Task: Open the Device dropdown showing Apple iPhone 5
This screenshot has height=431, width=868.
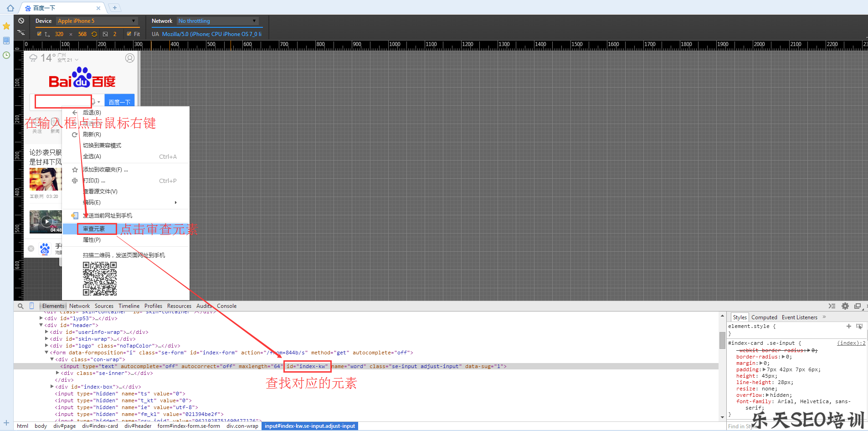Action: [x=97, y=21]
